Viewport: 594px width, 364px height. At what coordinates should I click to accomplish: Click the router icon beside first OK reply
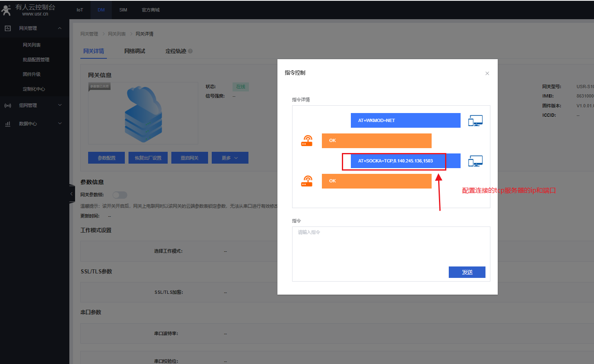[x=307, y=141]
